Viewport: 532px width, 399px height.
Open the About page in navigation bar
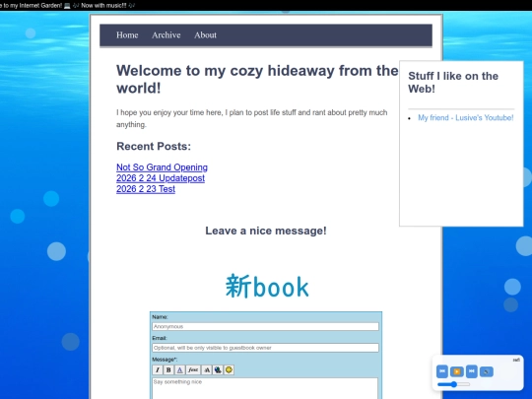(205, 34)
